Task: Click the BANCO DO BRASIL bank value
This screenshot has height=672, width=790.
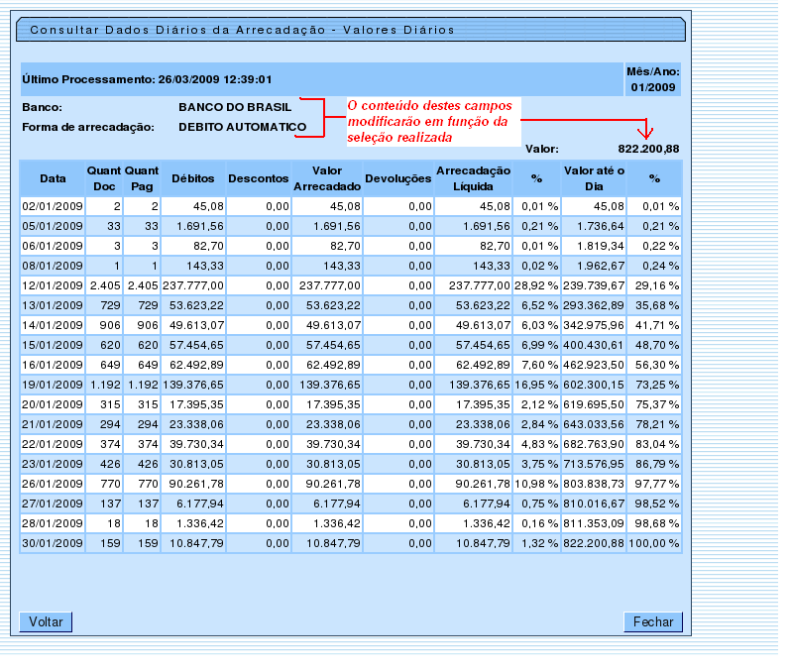Action: [235, 106]
